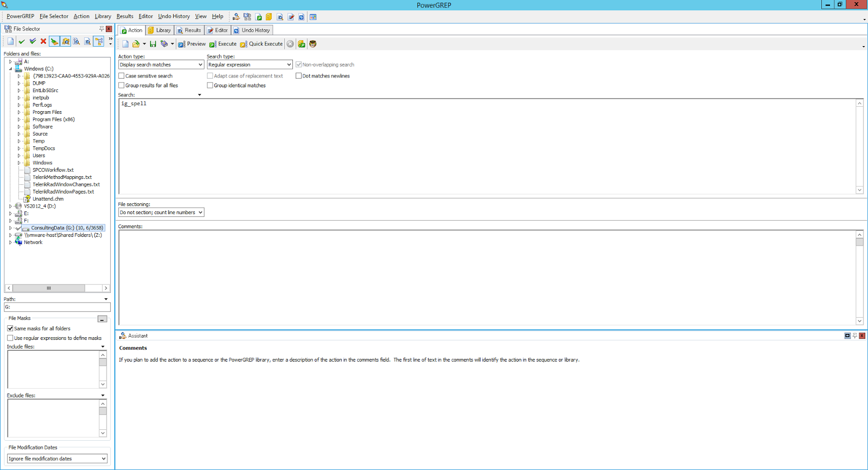Enable Group identical matches checkbox
Viewport: 868px width, 470px height.
(210, 85)
